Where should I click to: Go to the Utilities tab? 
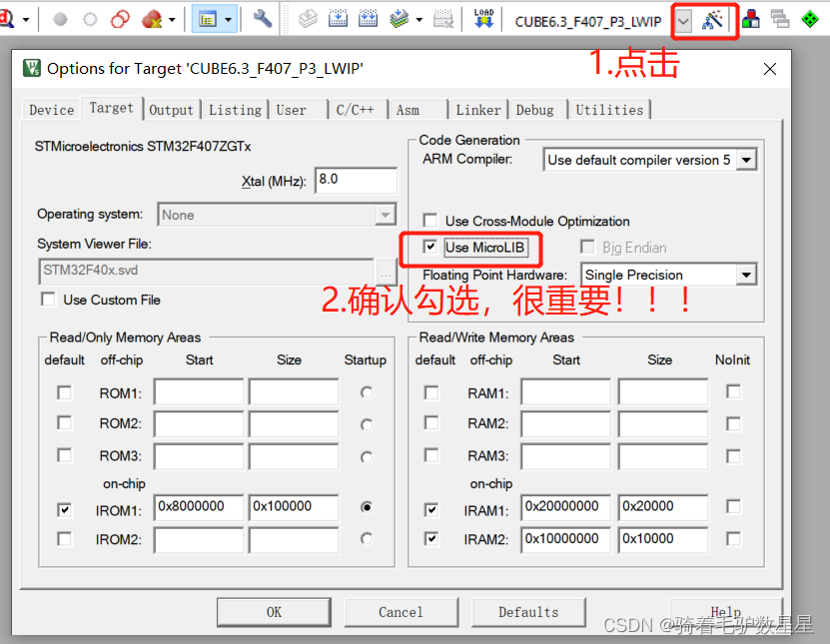[609, 110]
